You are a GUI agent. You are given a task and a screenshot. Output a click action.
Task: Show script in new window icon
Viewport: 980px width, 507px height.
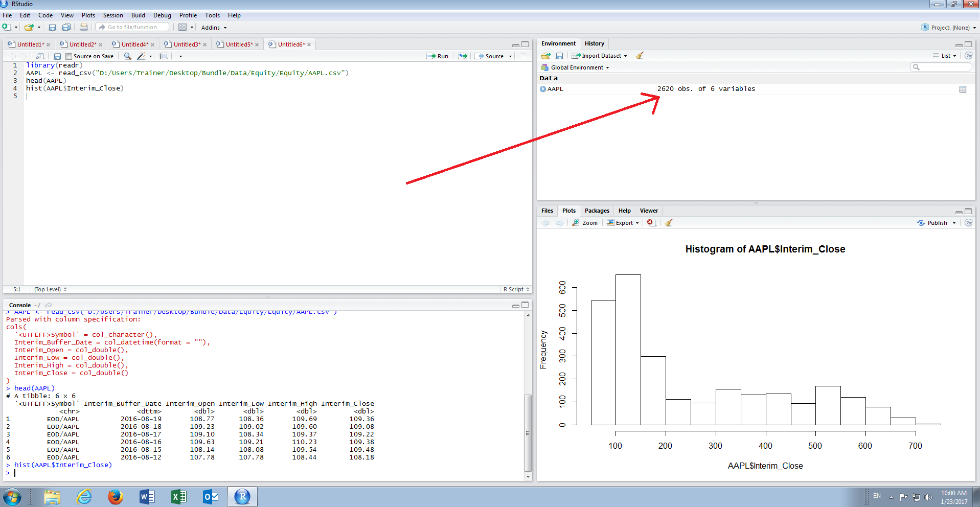40,56
